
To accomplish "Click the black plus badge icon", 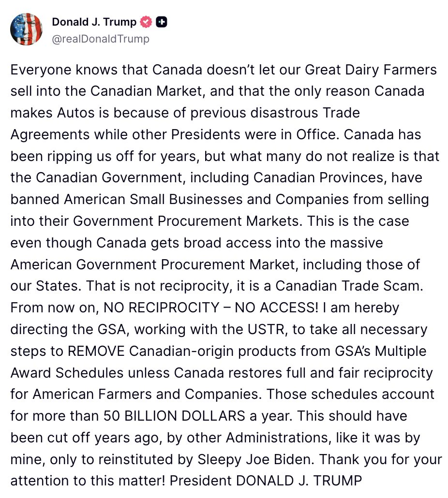I will (x=162, y=22).
